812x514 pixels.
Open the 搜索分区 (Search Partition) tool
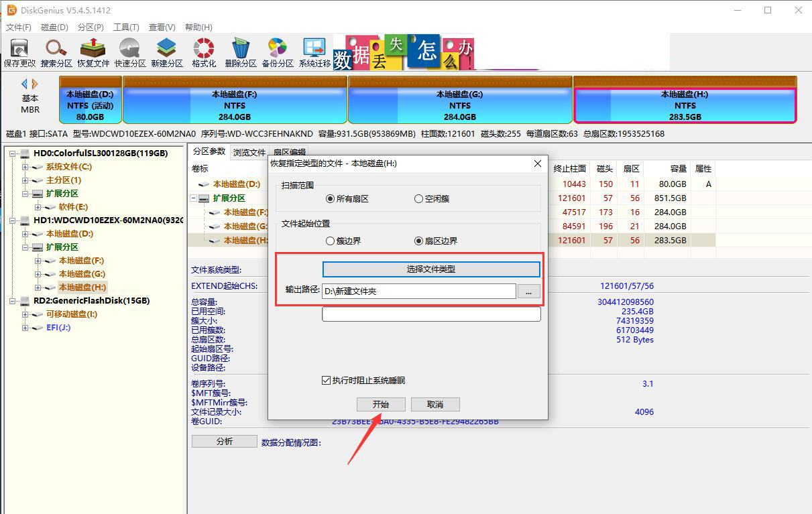[56, 52]
